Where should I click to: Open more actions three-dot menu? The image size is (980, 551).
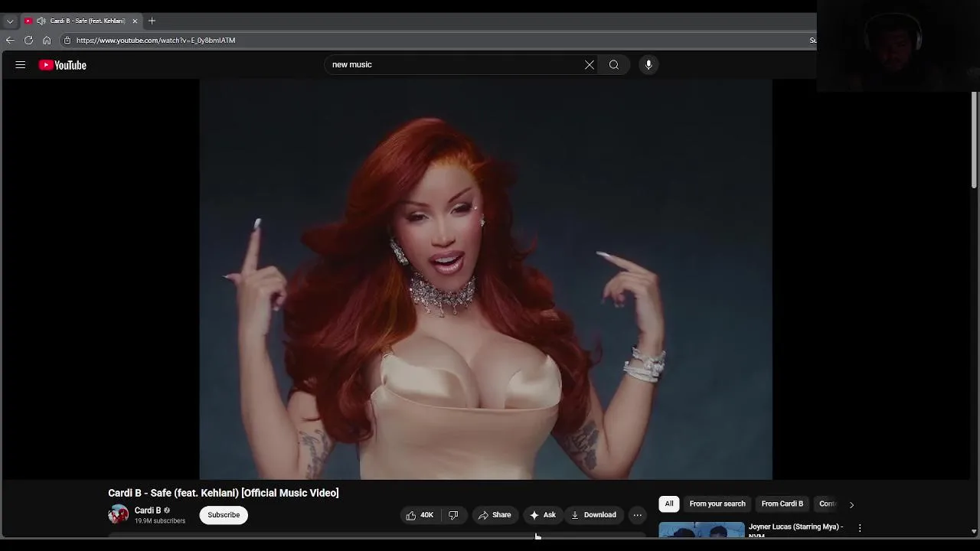pos(637,515)
